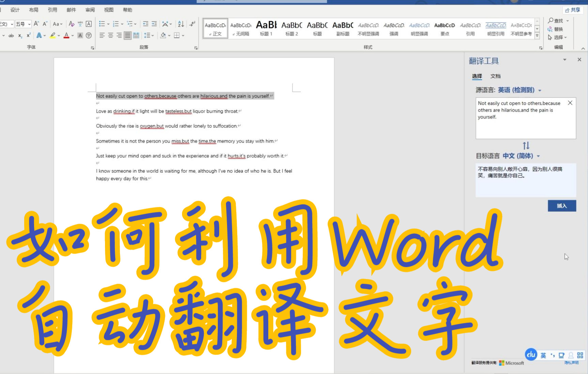
Task: Increase font size with the grow font icon
Action: (36, 24)
